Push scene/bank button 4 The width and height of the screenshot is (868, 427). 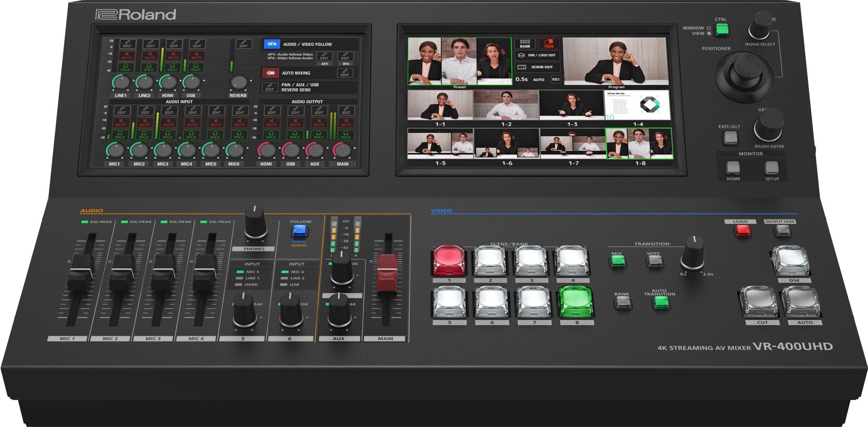tap(572, 261)
